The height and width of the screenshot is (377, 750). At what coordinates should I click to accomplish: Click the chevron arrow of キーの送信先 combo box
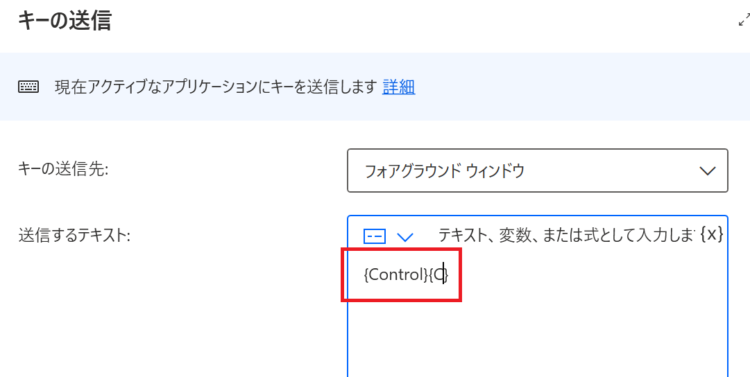coord(707,171)
